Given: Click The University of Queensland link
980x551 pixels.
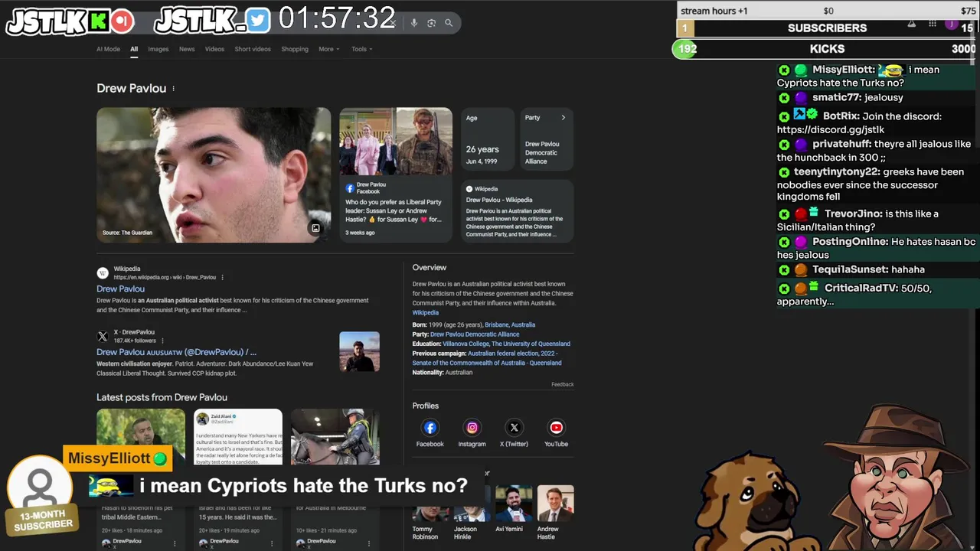Looking at the screenshot, I should (531, 344).
